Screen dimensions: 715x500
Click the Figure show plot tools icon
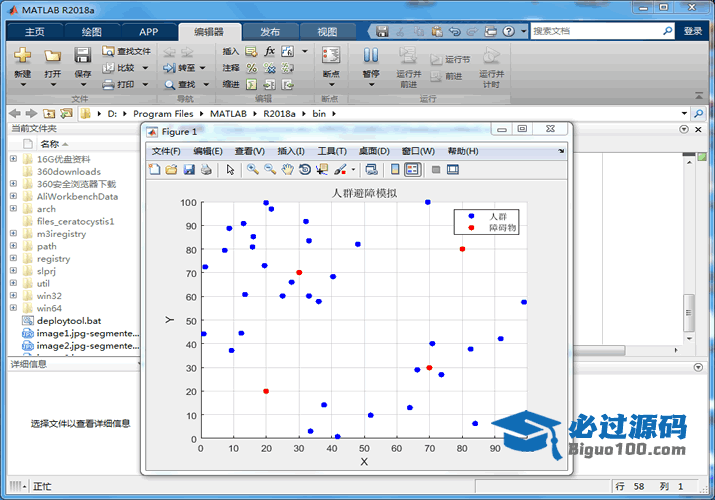pos(453,170)
